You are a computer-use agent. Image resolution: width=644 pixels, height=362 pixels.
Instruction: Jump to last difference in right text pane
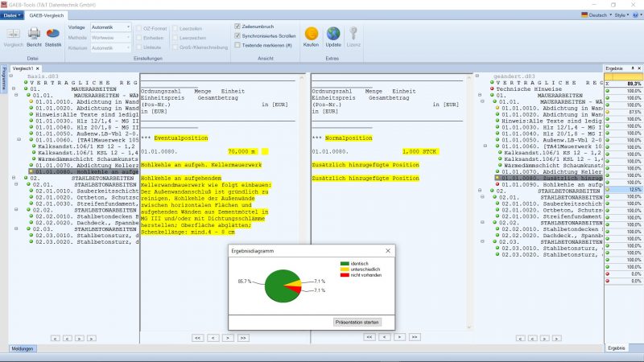tap(415, 337)
